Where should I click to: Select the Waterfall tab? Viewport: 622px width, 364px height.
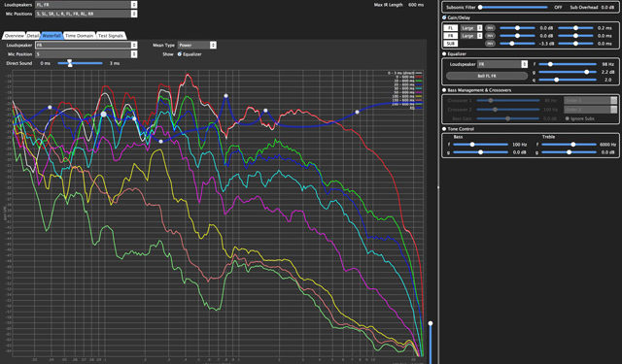coord(52,36)
